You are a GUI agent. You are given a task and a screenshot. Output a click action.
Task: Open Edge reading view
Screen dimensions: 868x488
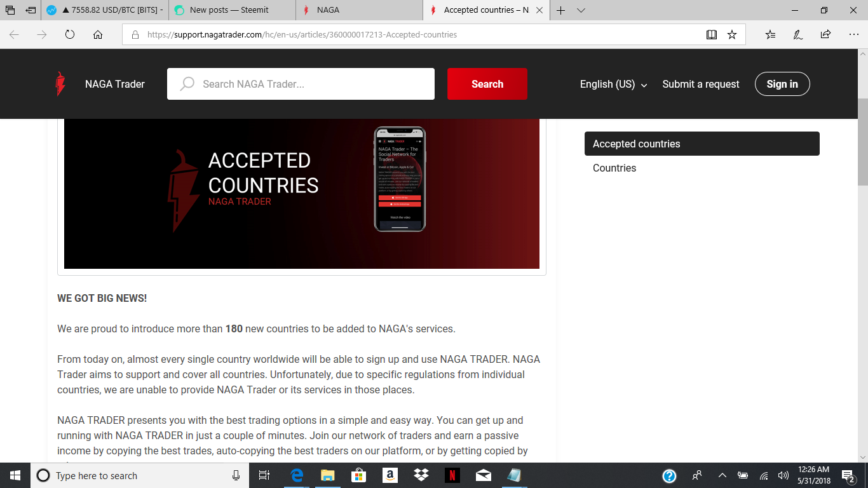(x=712, y=34)
